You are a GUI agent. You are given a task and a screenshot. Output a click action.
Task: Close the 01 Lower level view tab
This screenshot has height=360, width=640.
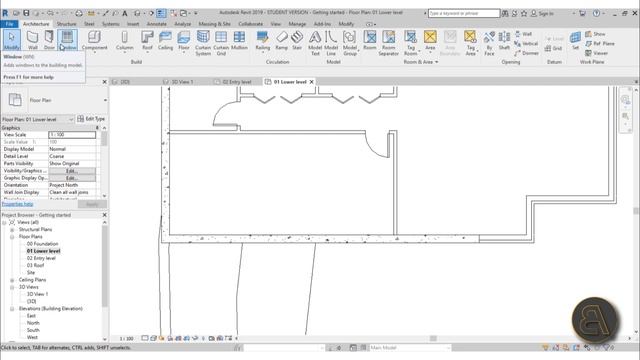point(311,82)
